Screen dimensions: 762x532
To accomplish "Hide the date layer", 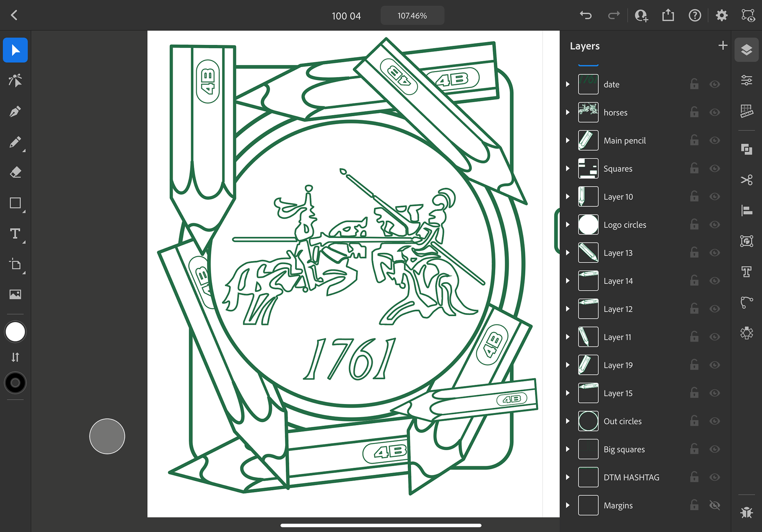I will tap(715, 84).
